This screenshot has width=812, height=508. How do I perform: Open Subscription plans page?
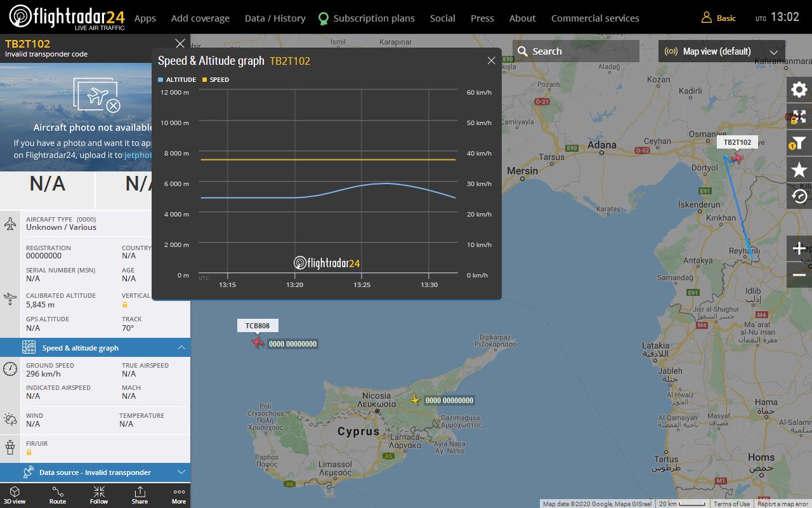[x=374, y=18]
